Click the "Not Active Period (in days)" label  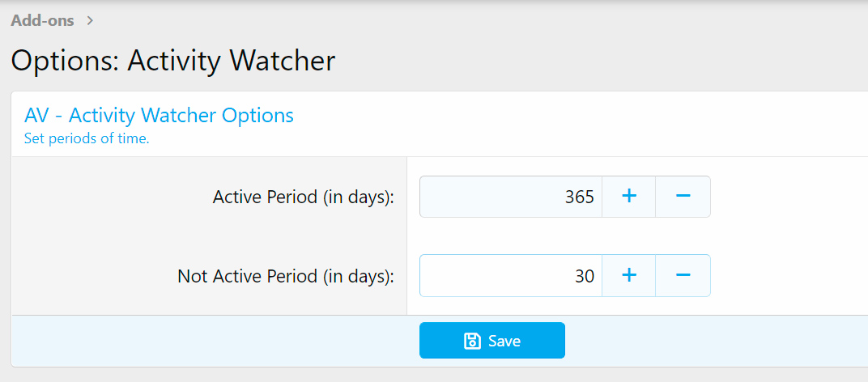[x=285, y=276]
